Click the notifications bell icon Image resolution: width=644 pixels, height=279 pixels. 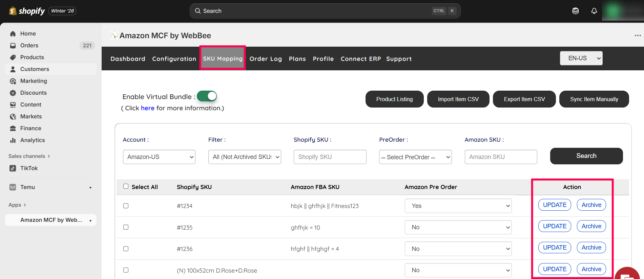click(x=594, y=11)
